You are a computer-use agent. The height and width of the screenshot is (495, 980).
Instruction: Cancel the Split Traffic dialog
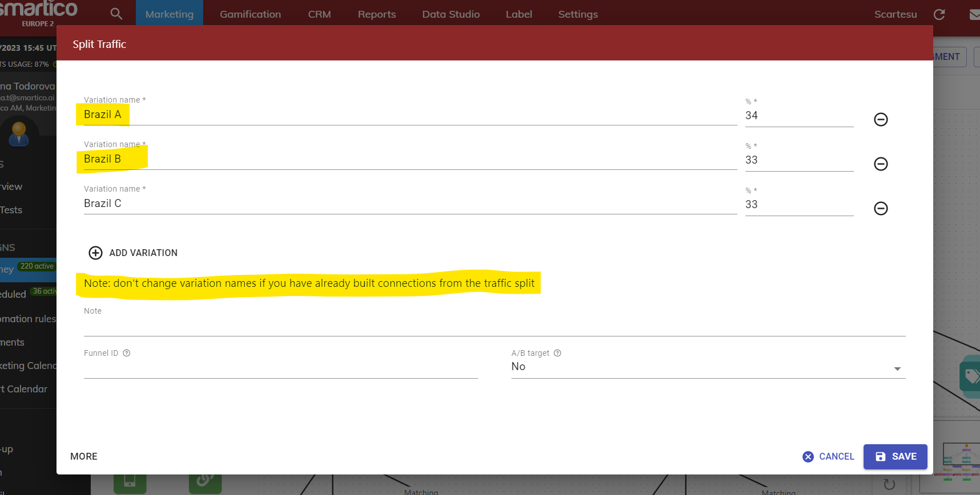tap(828, 457)
